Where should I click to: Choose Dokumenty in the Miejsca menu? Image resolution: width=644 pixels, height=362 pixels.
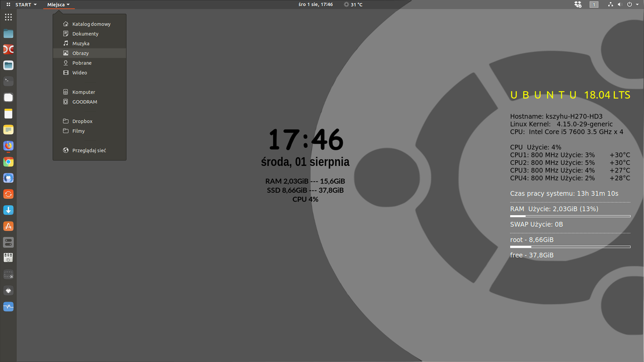pyautogui.click(x=90, y=34)
